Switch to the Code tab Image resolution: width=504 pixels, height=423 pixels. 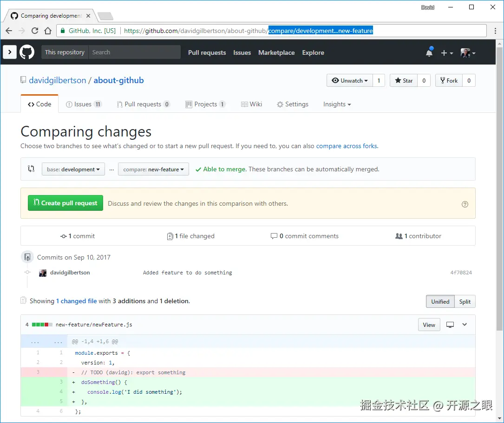point(39,104)
